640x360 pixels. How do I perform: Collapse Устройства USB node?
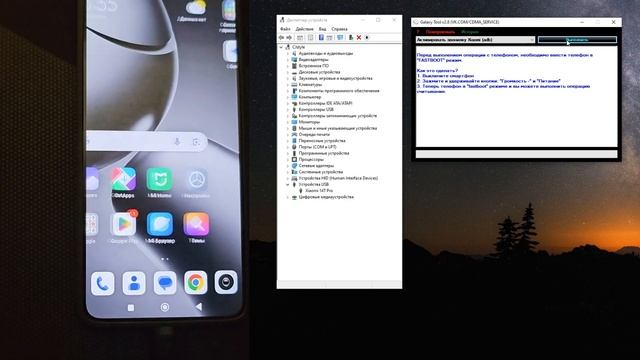288,184
